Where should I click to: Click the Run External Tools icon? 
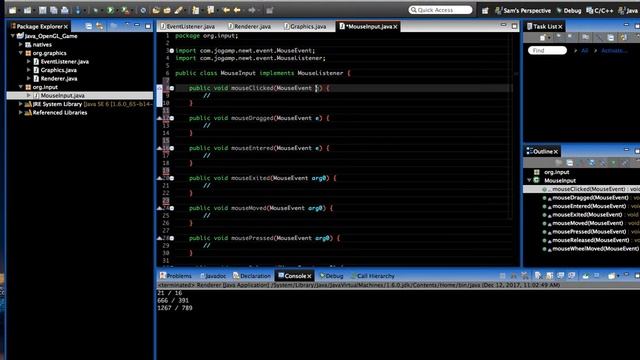(x=124, y=10)
